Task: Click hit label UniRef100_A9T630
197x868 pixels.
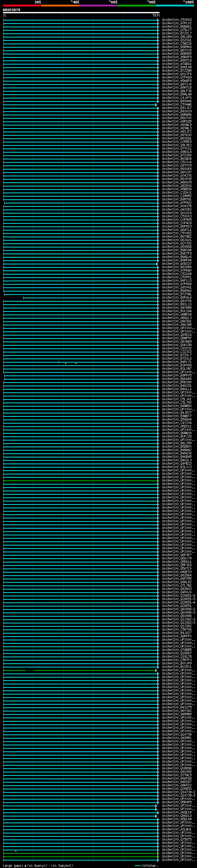Action: click(x=176, y=135)
